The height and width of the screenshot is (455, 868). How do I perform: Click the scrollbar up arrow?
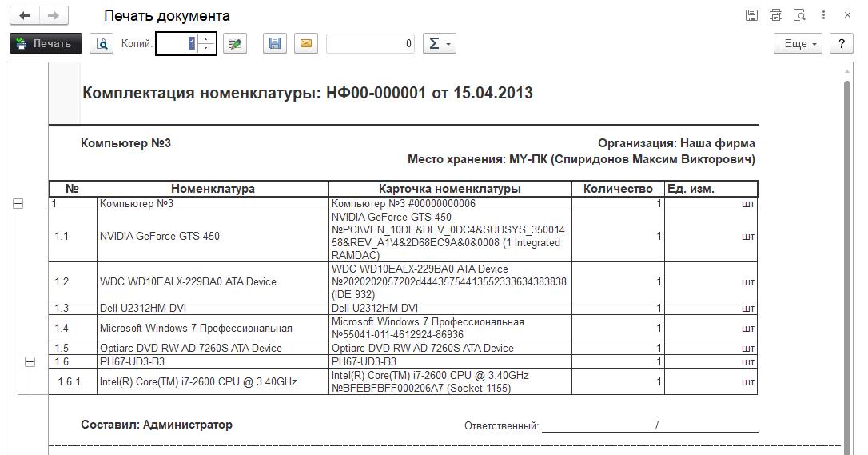click(x=847, y=71)
